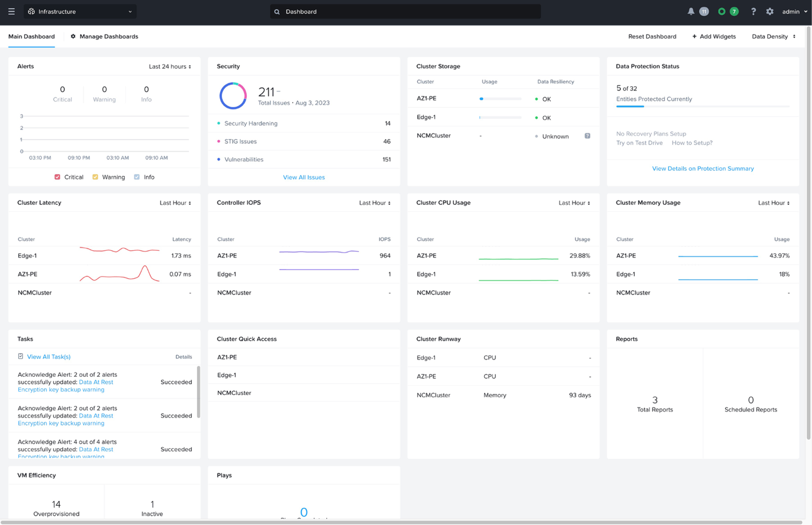Open the green tasks circle icon
The width and height of the screenshot is (812, 525).
tap(721, 11)
